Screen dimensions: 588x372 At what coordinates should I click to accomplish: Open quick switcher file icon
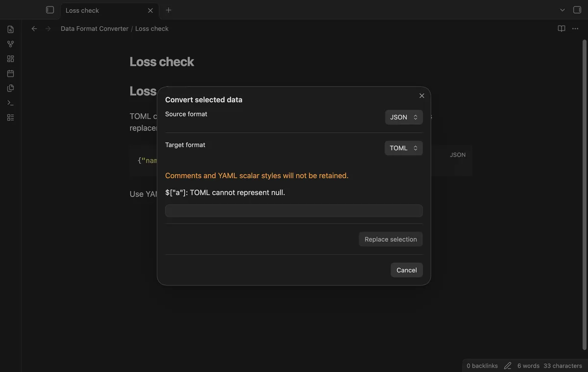10,29
